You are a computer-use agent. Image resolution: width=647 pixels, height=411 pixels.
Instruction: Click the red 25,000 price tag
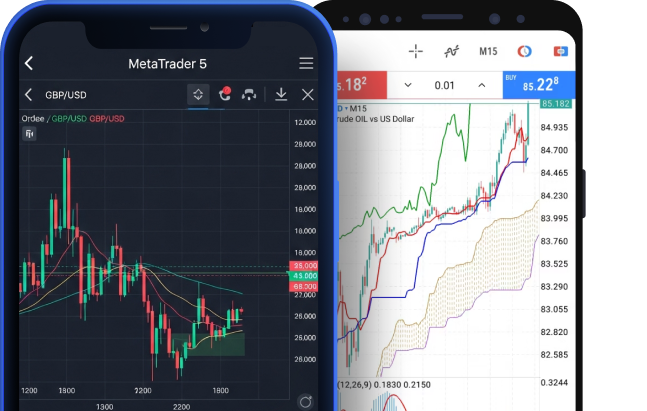[304, 266]
